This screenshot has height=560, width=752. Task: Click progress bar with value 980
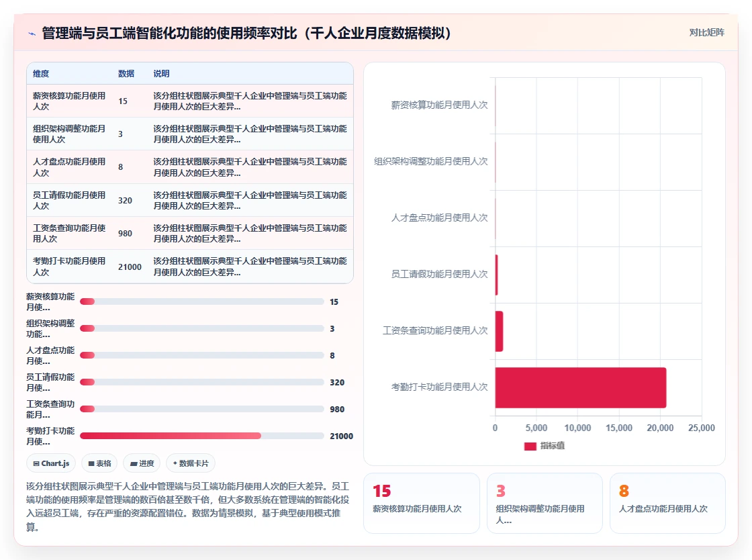point(202,409)
